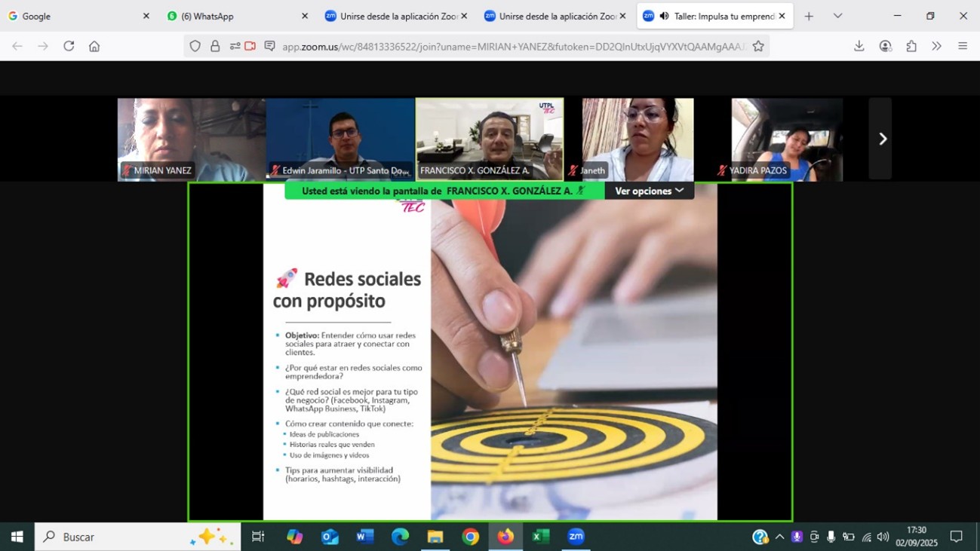
Task: Show next participants with right arrow
Action: pyautogui.click(x=881, y=139)
